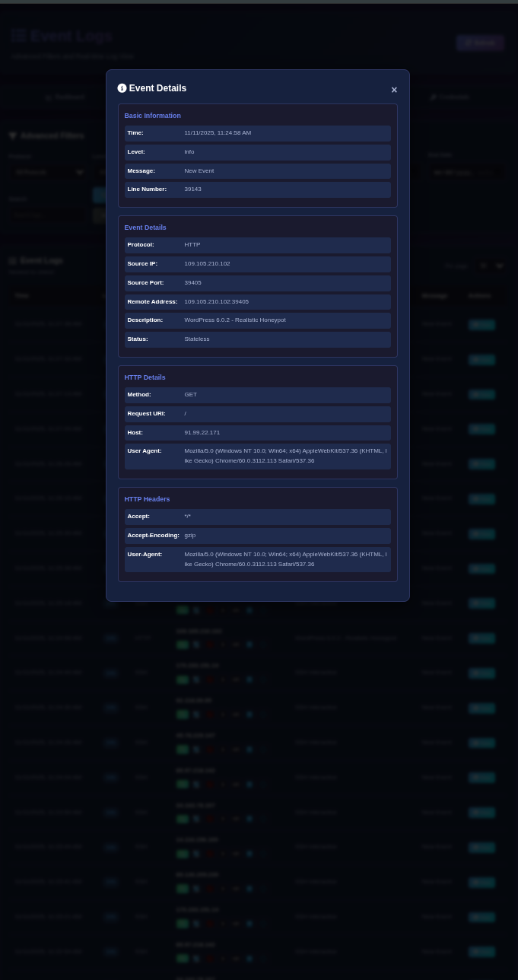The height and width of the screenshot is (980, 518).
Task: Click the Advanced Filters funnel icon
Action: click(13, 136)
